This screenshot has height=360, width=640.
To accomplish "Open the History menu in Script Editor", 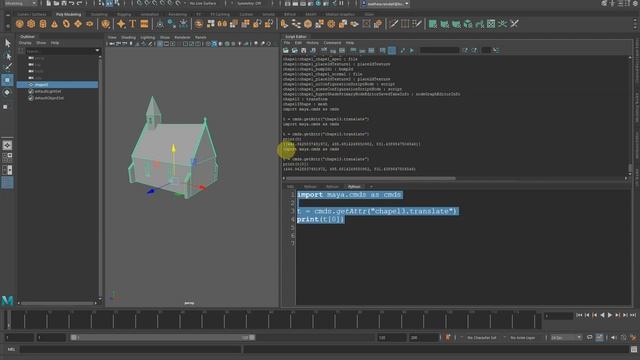I will coord(312,42).
